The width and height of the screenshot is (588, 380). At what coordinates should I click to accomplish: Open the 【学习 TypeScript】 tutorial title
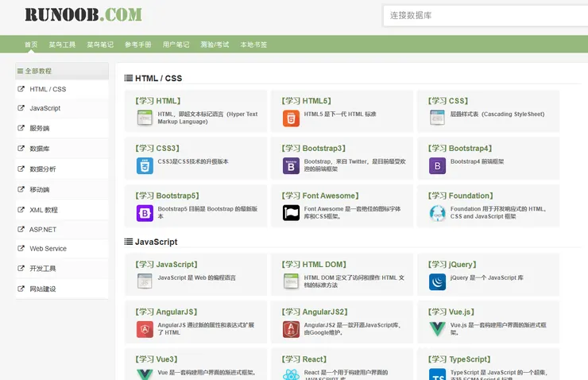pos(459,359)
